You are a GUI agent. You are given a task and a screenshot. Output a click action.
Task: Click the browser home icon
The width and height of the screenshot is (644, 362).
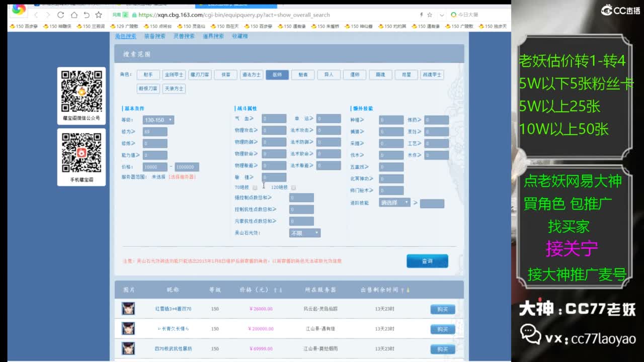click(x=74, y=15)
